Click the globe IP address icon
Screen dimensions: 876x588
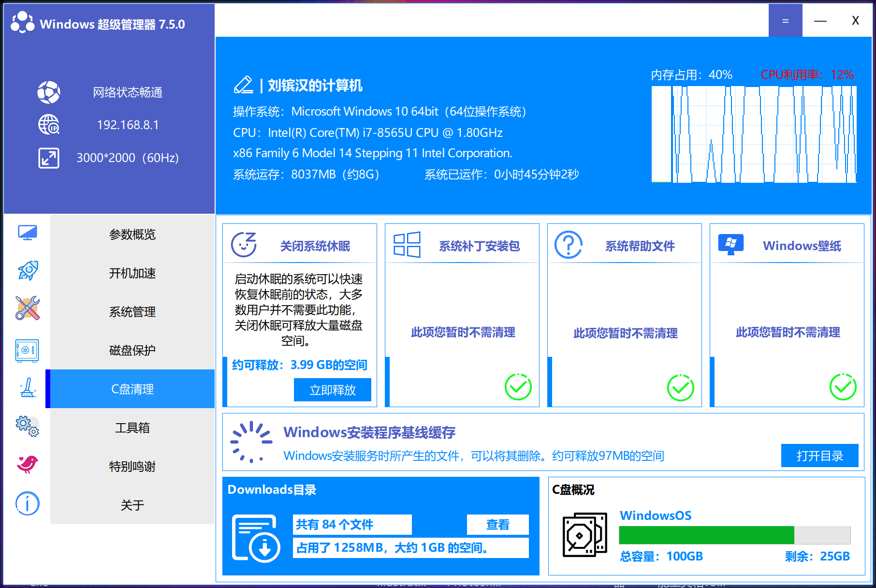click(x=49, y=125)
